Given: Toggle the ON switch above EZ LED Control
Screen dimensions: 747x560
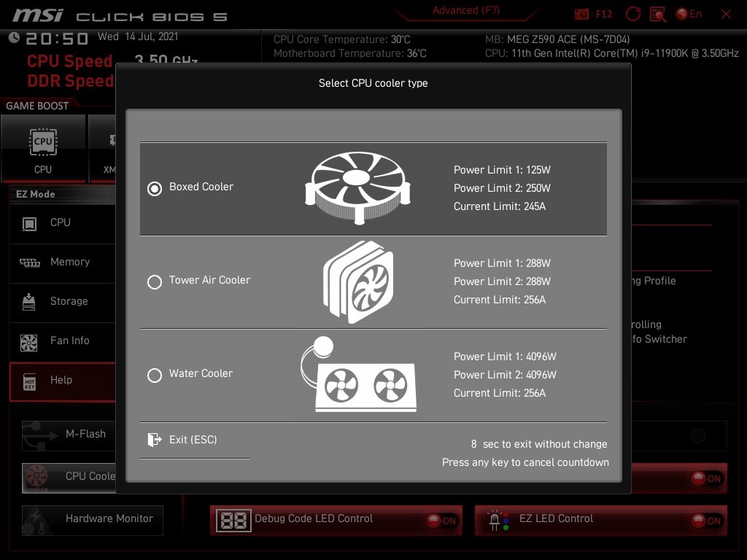Looking at the screenshot, I should (x=706, y=478).
